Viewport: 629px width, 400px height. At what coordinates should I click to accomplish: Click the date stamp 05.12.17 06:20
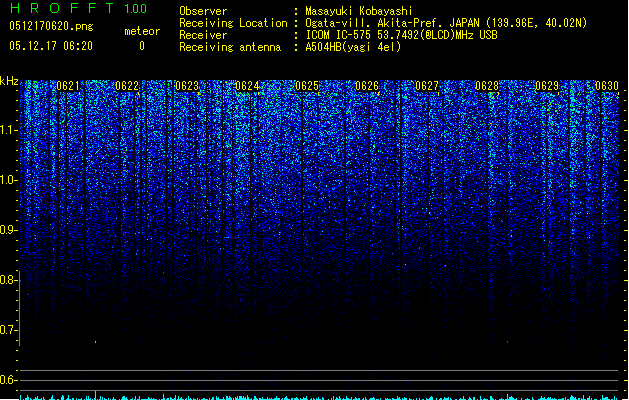[51, 46]
